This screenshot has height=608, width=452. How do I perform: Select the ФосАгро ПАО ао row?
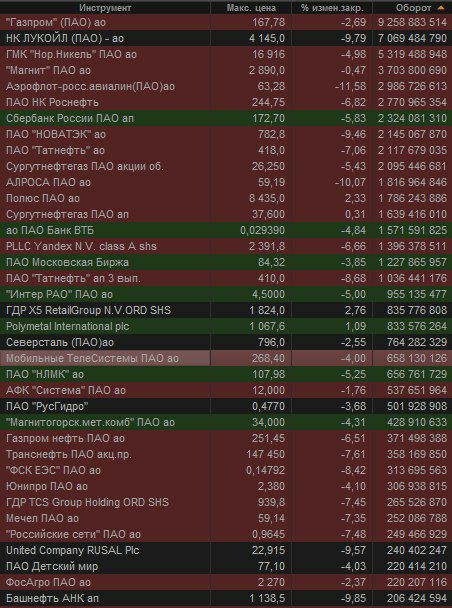pos(226,582)
